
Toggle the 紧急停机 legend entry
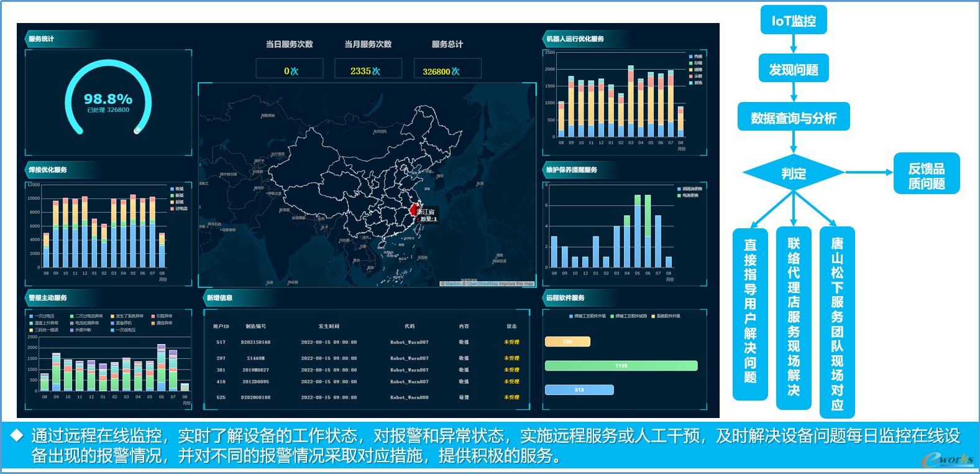click(x=121, y=323)
